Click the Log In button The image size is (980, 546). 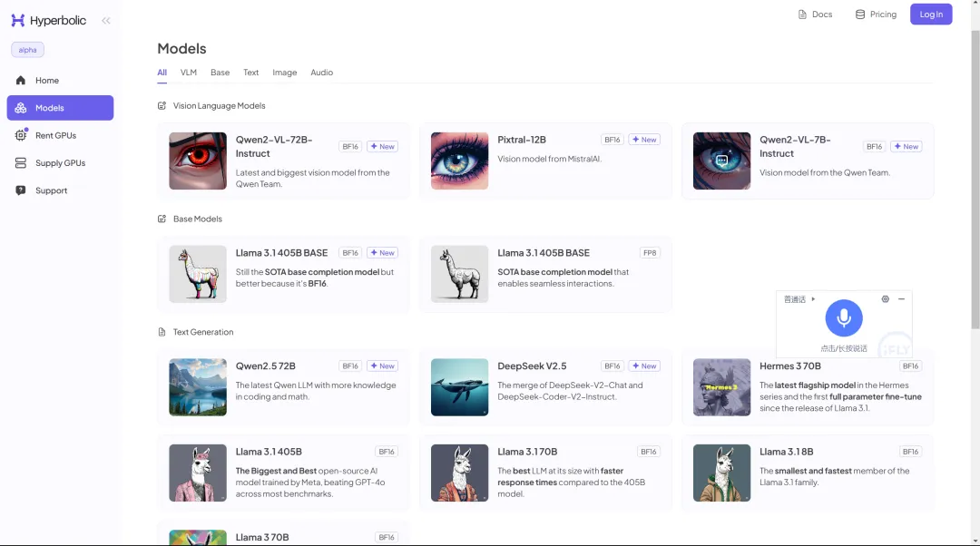931,15
